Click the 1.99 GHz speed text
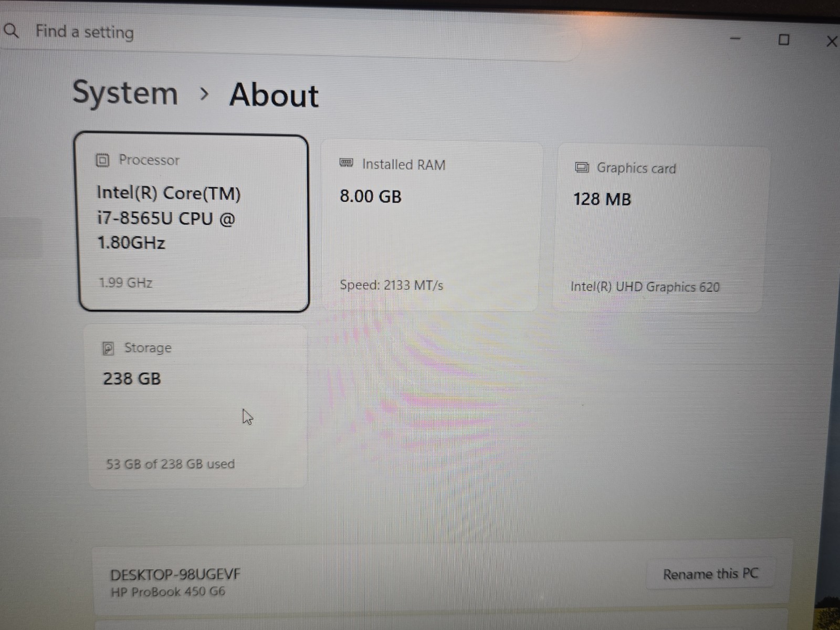The height and width of the screenshot is (630, 840). (126, 283)
